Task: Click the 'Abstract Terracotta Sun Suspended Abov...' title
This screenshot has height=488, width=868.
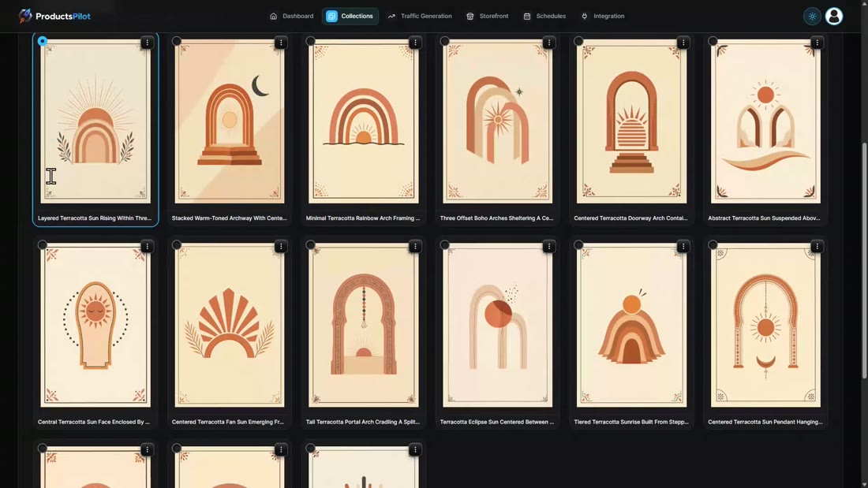Action: coord(764,218)
